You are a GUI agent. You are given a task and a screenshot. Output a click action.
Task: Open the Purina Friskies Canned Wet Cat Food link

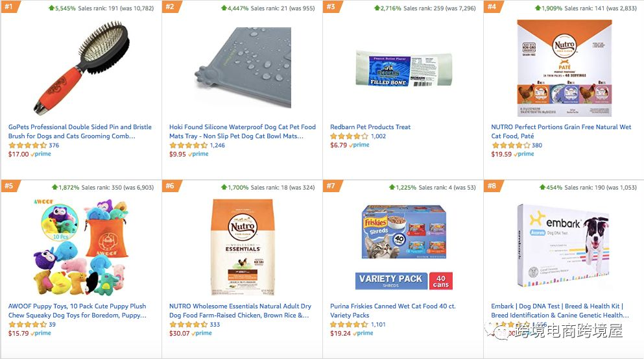[x=392, y=310]
